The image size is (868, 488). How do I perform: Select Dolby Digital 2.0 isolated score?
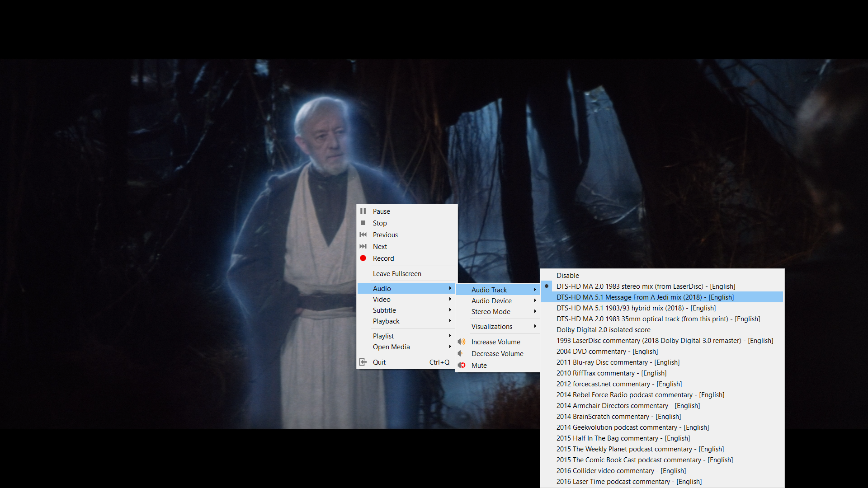tap(662, 329)
